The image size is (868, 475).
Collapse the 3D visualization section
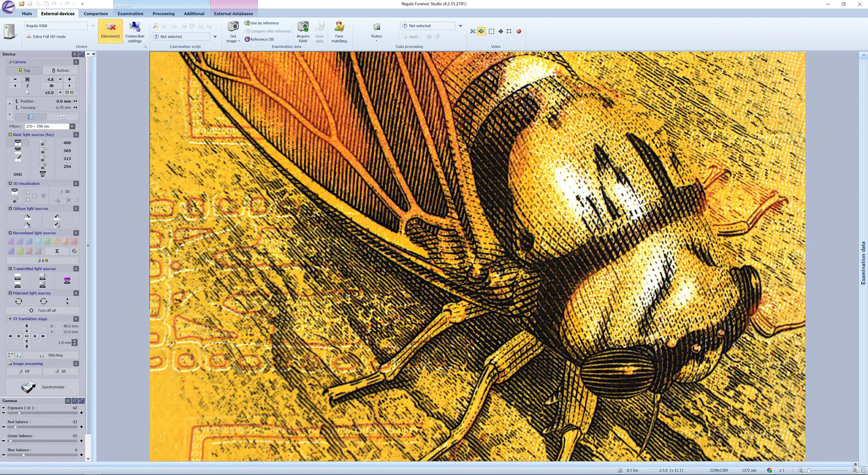click(x=76, y=183)
